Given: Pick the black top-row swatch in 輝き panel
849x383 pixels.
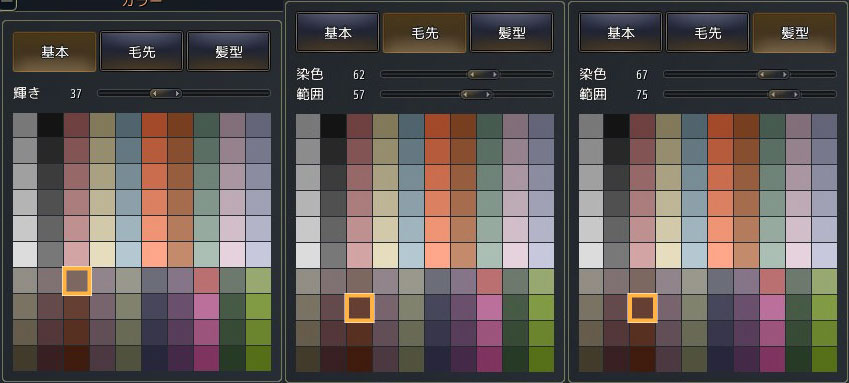Looking at the screenshot, I should pyautogui.click(x=50, y=125).
